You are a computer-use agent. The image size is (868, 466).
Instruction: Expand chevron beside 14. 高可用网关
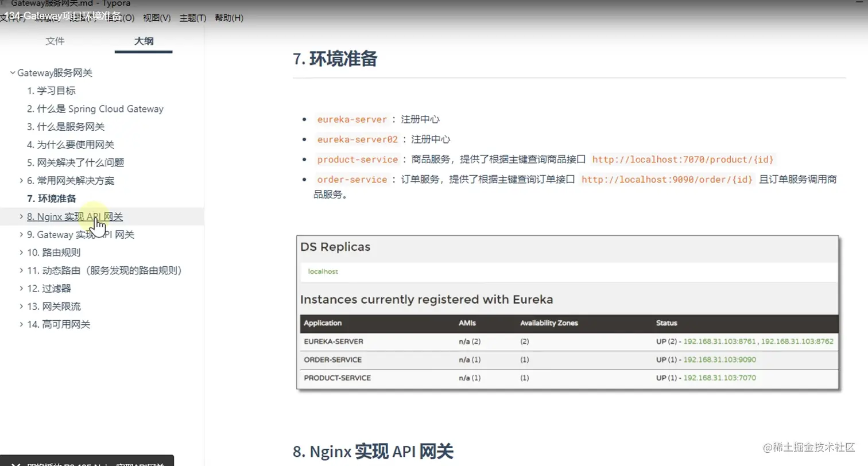click(x=22, y=324)
